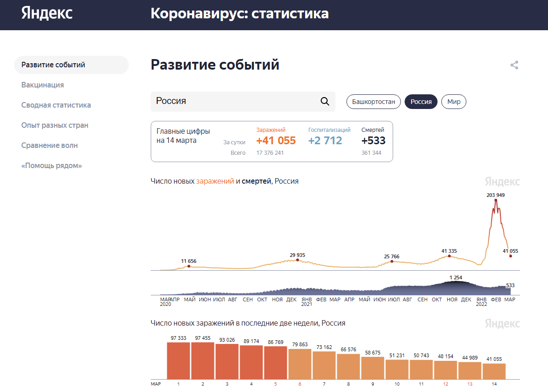This screenshot has height=392, width=548.
Task: Click the bar for March 1 (97 333)
Action: (178, 360)
